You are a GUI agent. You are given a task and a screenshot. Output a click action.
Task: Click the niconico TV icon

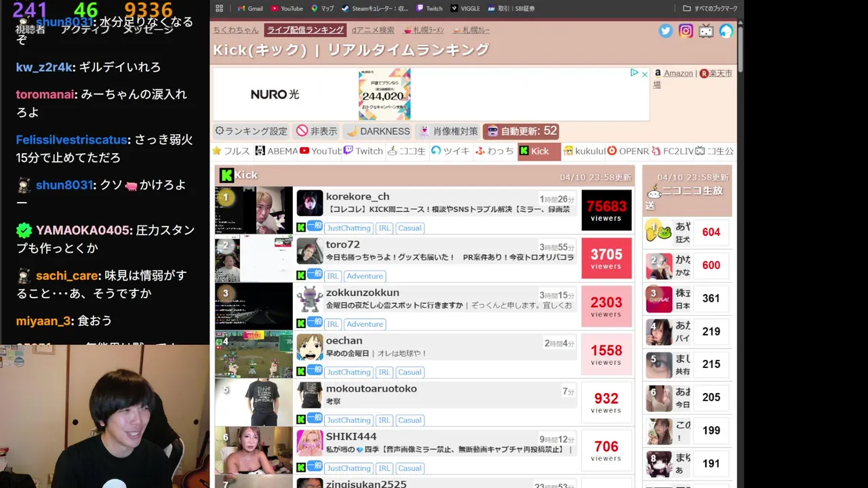point(706,30)
